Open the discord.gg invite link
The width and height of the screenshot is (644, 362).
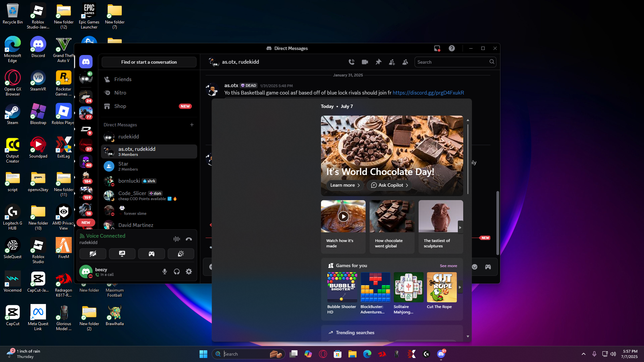pyautogui.click(x=428, y=93)
